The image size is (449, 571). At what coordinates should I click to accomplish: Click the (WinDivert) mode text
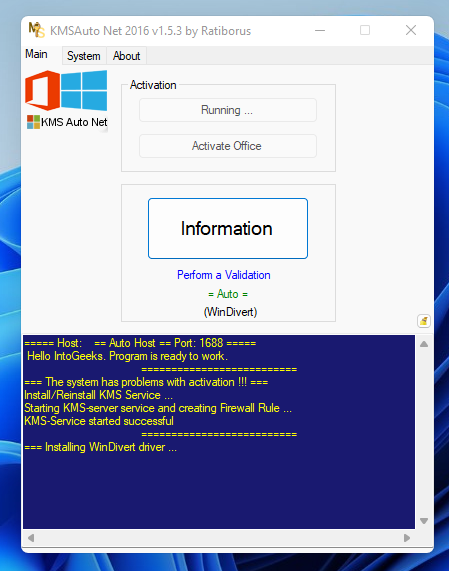(x=230, y=312)
